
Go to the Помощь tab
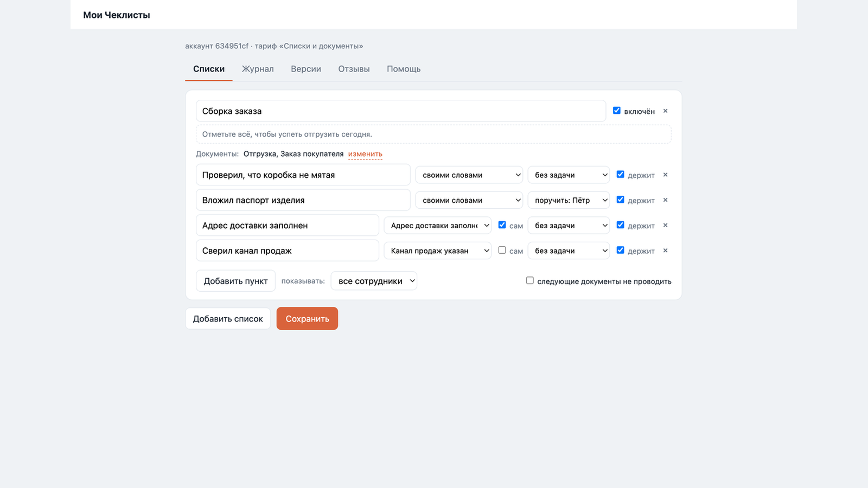(404, 69)
